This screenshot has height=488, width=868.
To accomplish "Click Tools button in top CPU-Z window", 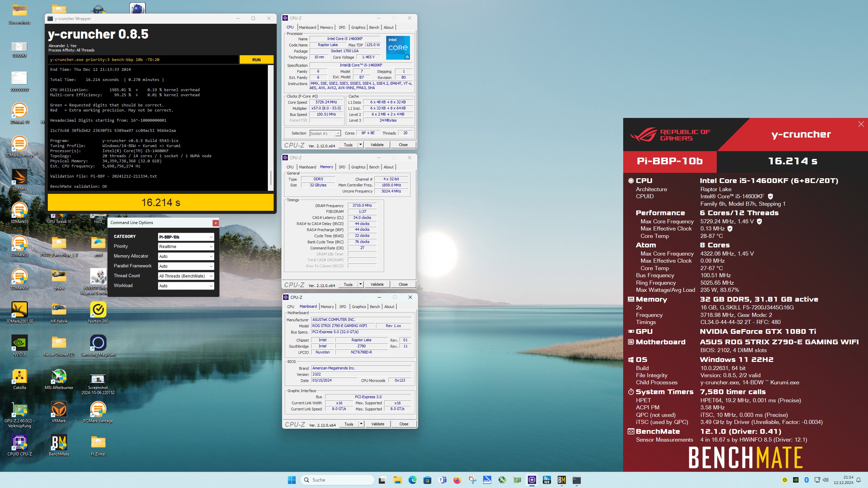I will (x=348, y=145).
